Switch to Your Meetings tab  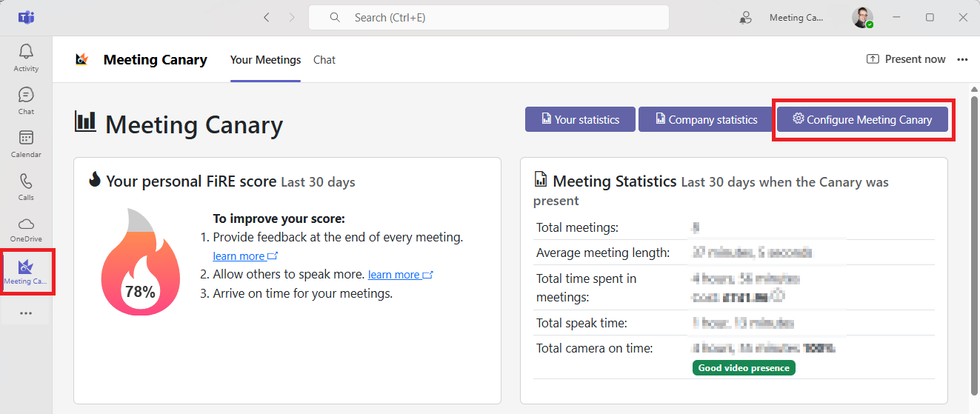click(265, 60)
